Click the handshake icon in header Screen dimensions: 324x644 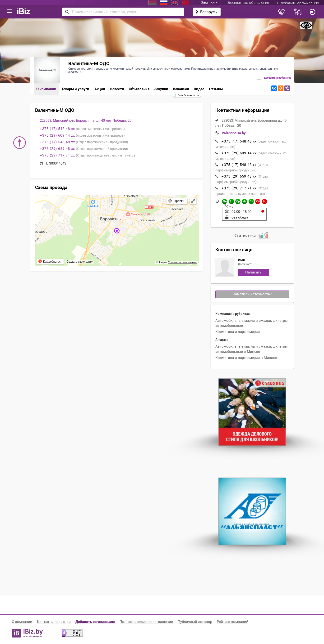(282, 12)
